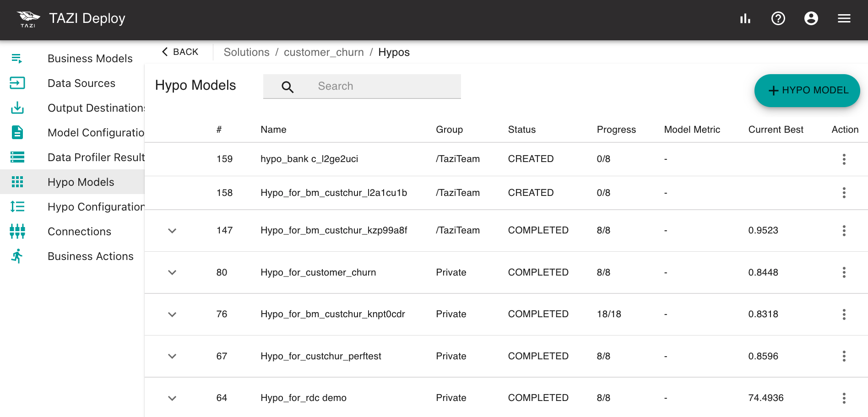This screenshot has width=868, height=417.
Task: Expand row 67 Hypo_for_custchur_perftest
Action: 172,356
